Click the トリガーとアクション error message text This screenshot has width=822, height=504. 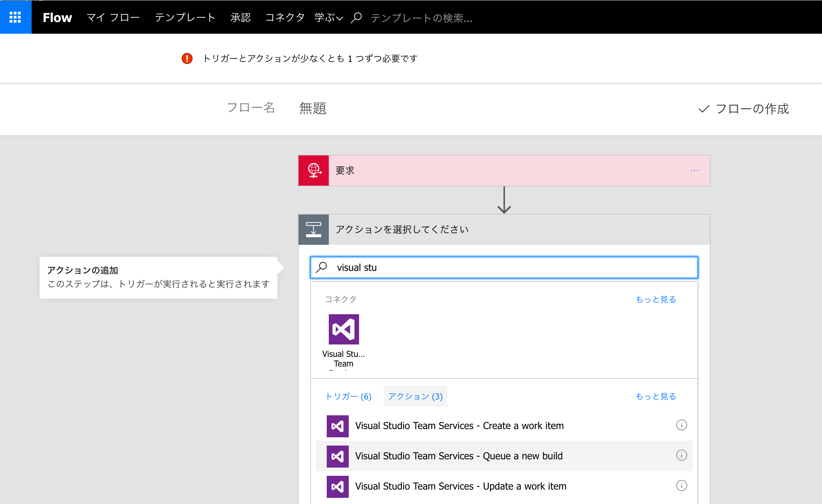pyautogui.click(x=310, y=59)
